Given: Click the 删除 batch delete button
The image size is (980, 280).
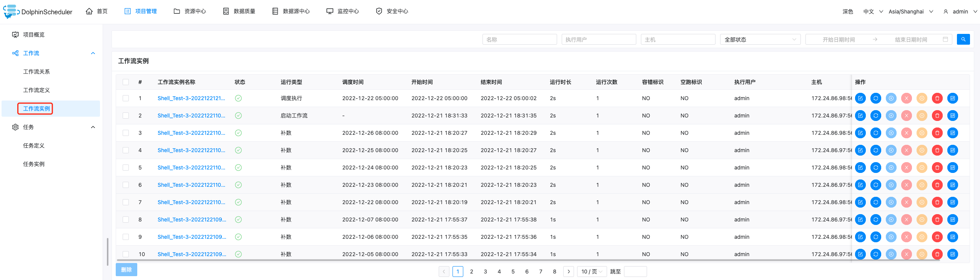Looking at the screenshot, I should pos(126,270).
